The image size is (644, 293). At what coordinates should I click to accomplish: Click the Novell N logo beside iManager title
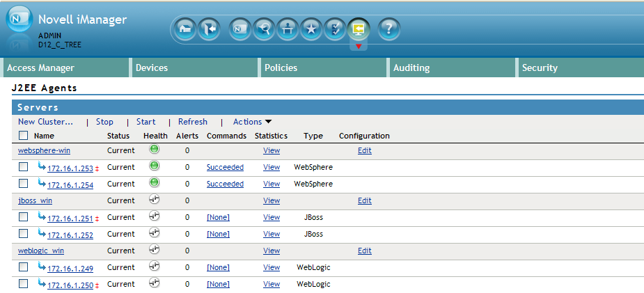click(19, 19)
